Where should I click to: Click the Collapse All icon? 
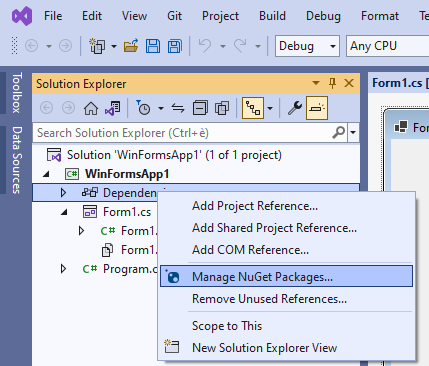[x=200, y=108]
